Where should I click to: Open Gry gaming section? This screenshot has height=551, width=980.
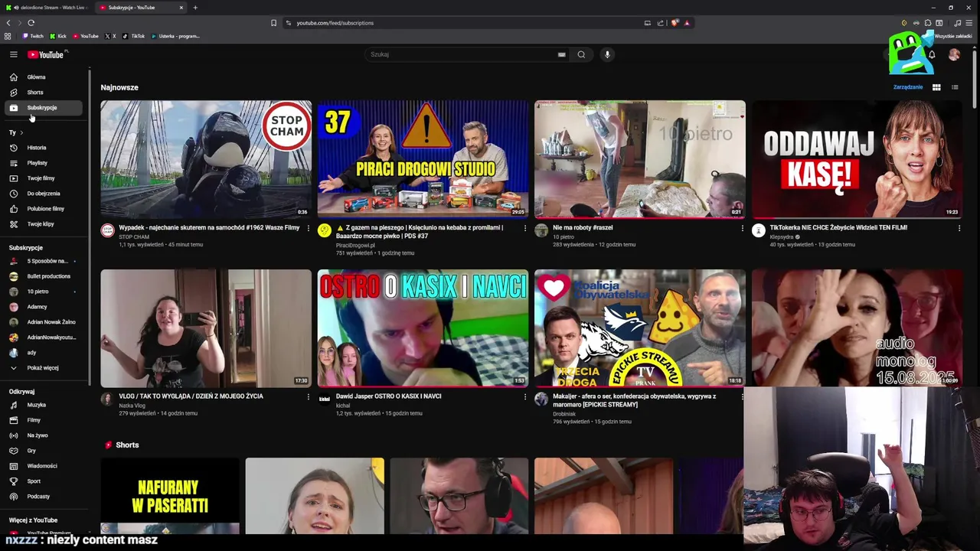tap(44, 451)
